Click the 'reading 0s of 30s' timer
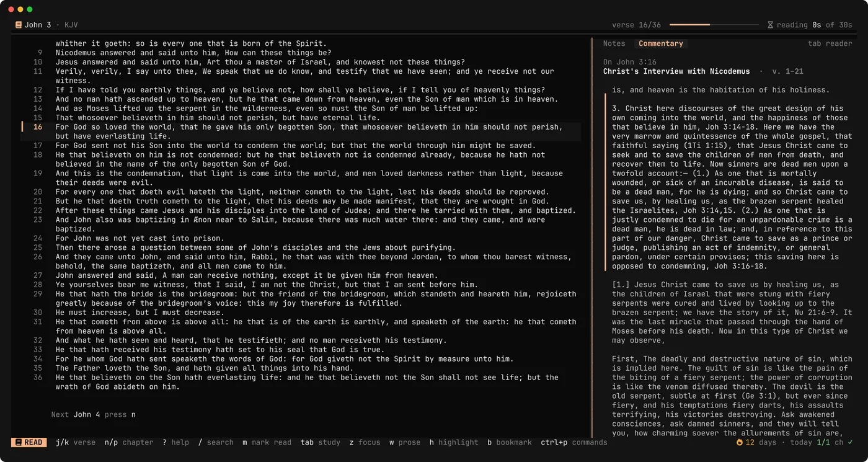Screen dimensions: 868x462 click(x=815, y=25)
